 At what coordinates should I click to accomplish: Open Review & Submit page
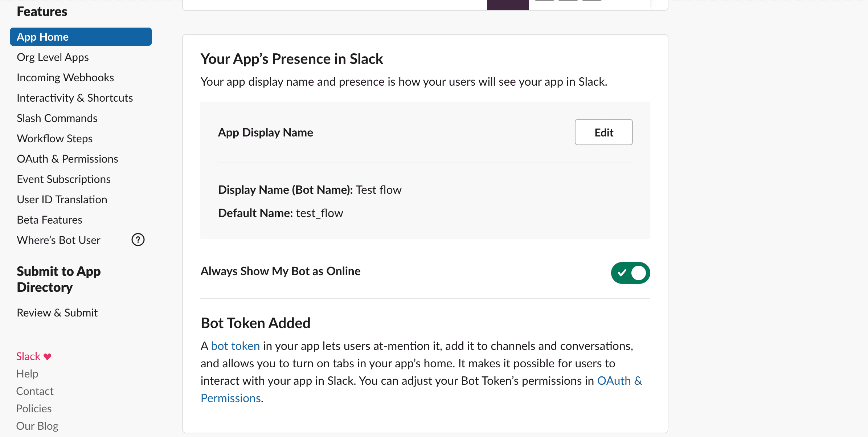[57, 313]
